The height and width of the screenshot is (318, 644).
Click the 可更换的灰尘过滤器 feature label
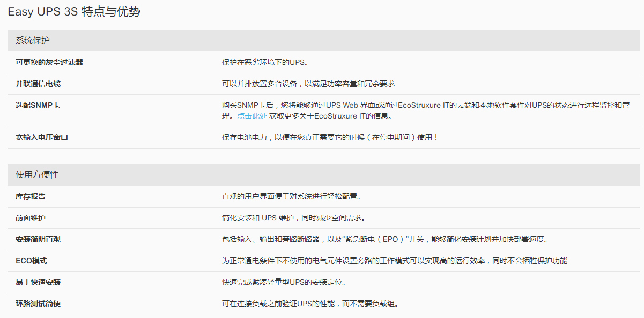pos(49,62)
